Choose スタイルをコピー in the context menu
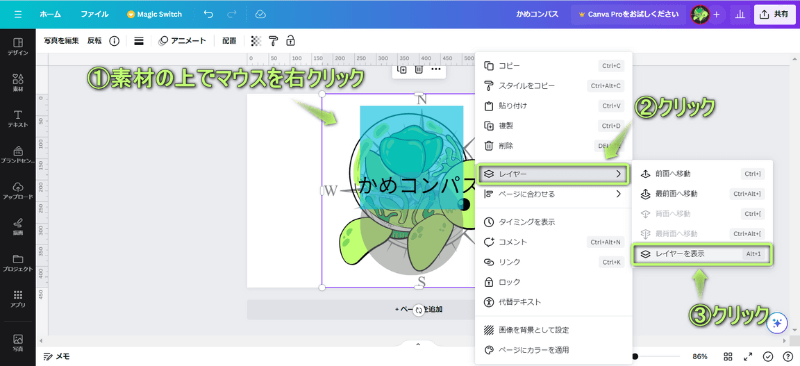This screenshot has width=800, height=366. click(x=554, y=86)
